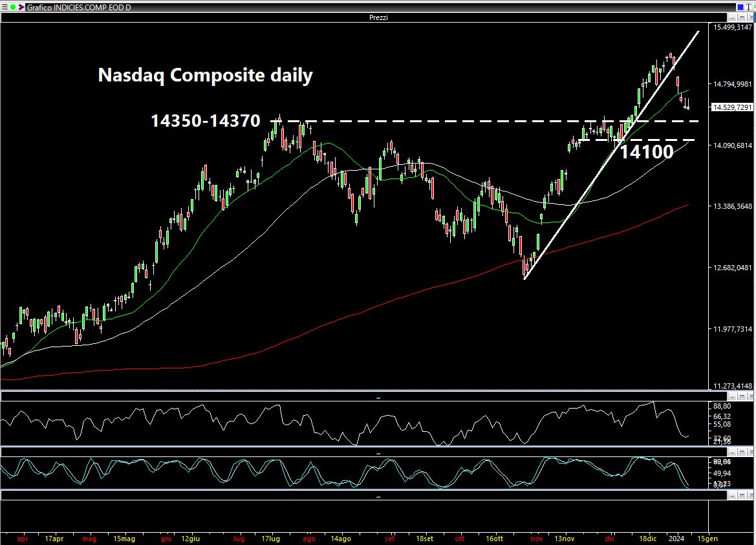Click the '14ago' date axis label
The height and width of the screenshot is (545, 756).
click(x=340, y=539)
